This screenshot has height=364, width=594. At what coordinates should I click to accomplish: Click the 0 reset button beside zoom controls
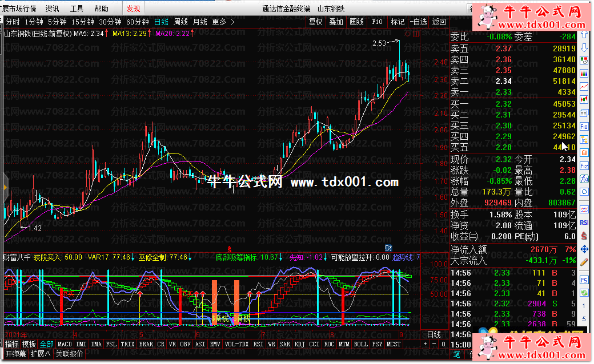[443, 345]
